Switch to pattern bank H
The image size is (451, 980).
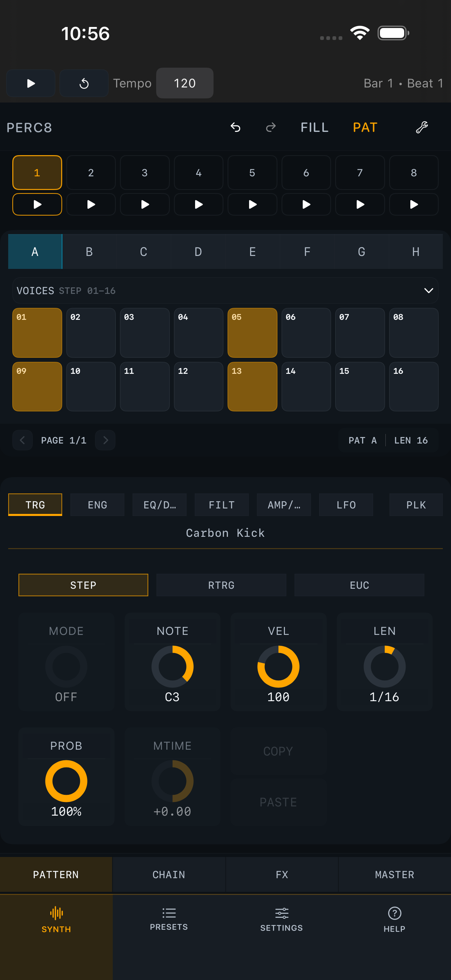[x=415, y=252]
